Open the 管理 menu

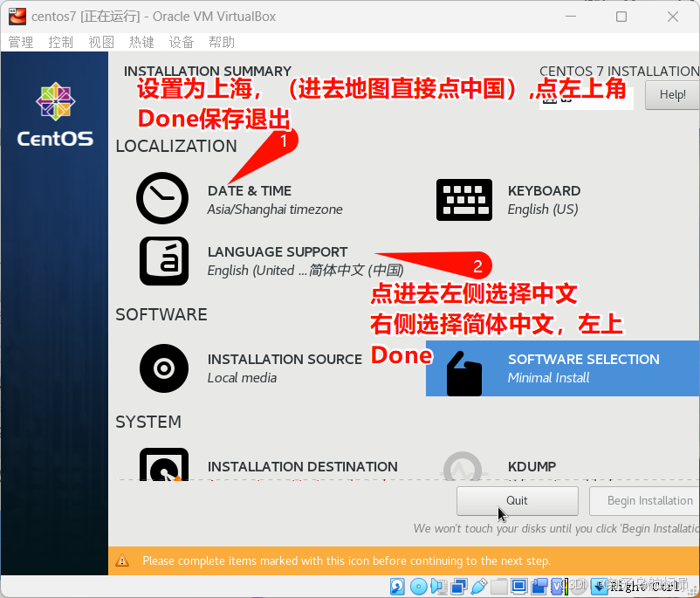(x=21, y=43)
